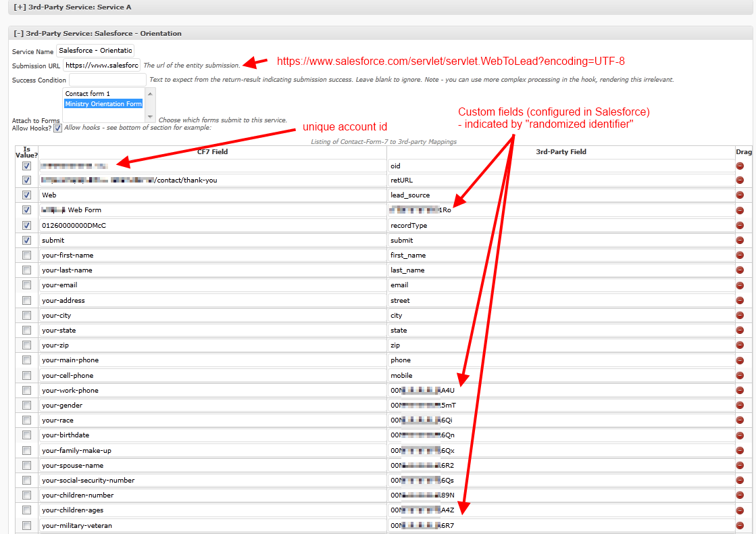The image size is (756, 534).
Task: Edit the your-address CF7 field
Action: [213, 301]
